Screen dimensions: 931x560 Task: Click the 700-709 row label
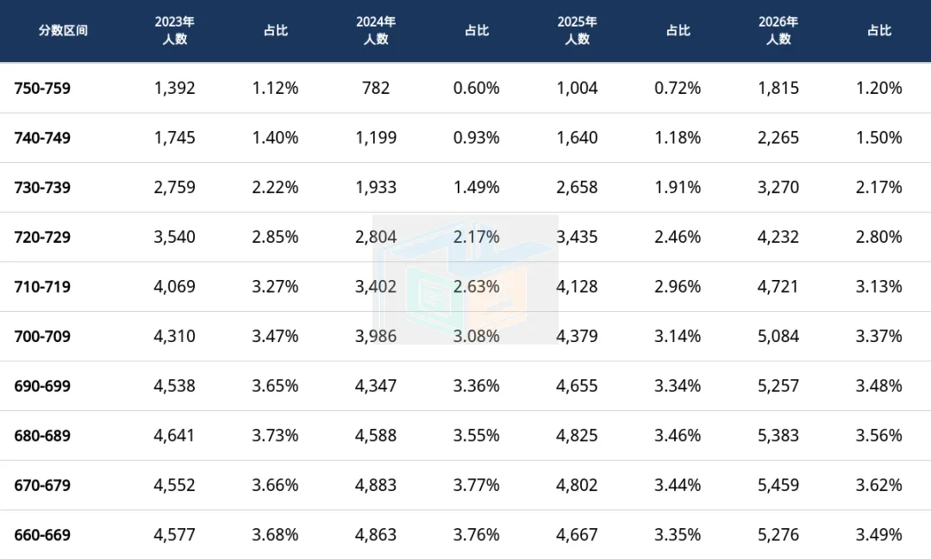pos(42,336)
